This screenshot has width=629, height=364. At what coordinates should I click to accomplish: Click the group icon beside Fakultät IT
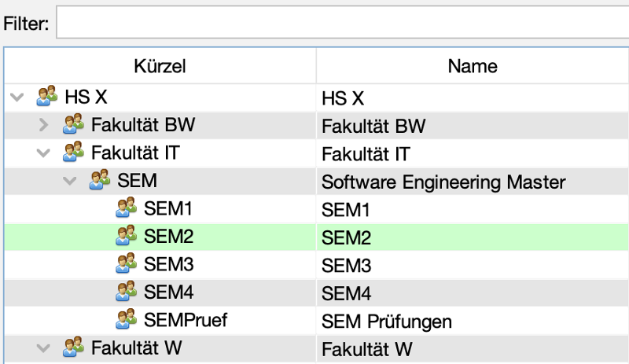pyautogui.click(x=74, y=152)
